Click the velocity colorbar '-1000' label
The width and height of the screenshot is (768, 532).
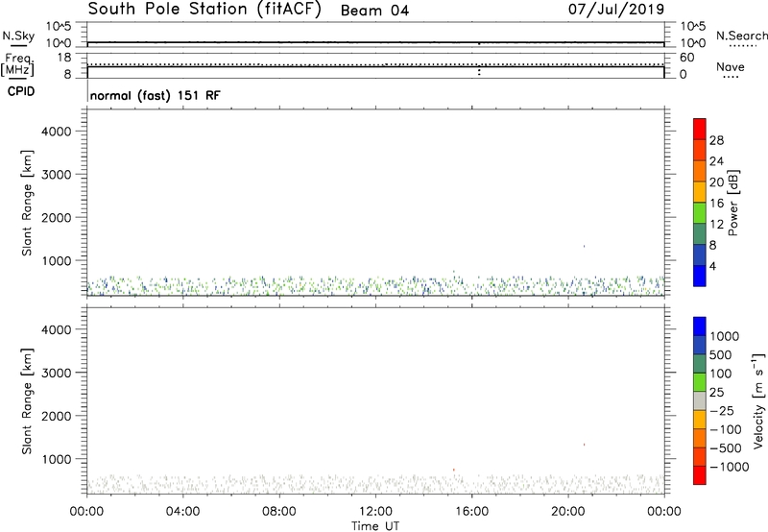coord(729,467)
